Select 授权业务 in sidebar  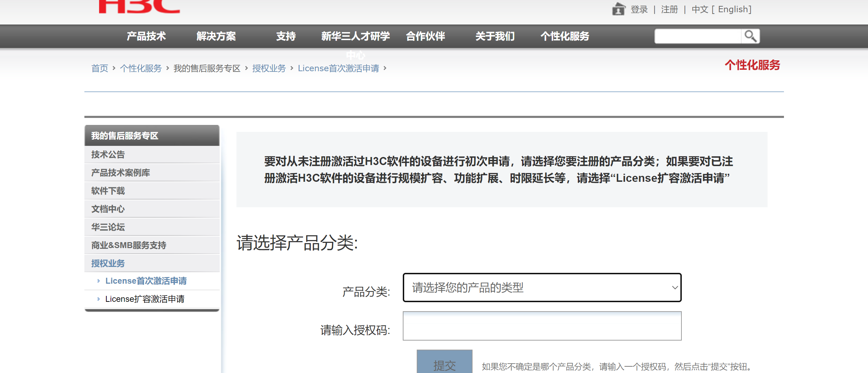tap(152, 263)
